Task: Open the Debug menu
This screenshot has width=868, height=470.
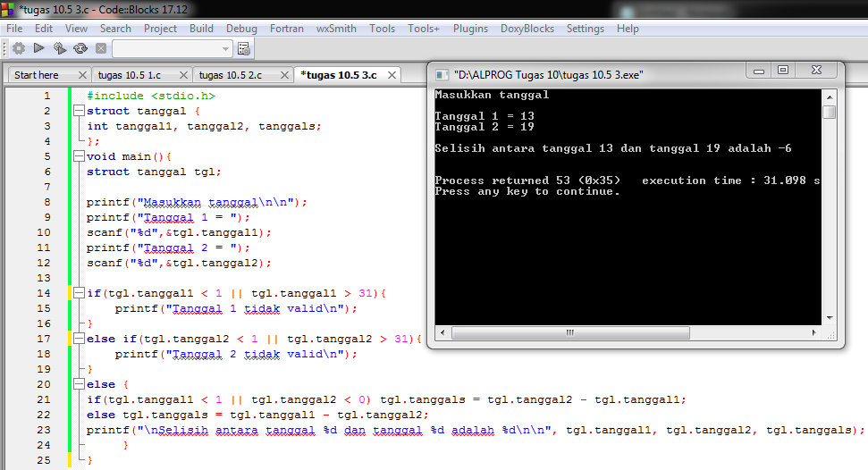Action: click(x=241, y=29)
